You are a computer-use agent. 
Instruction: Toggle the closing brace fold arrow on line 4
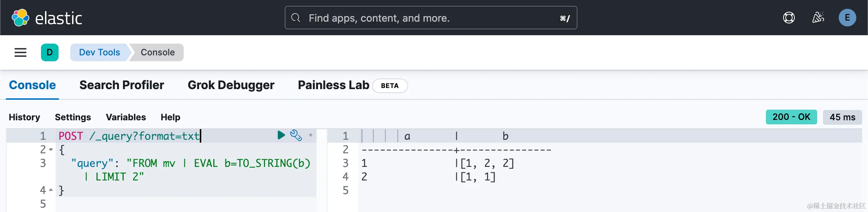(x=51, y=190)
